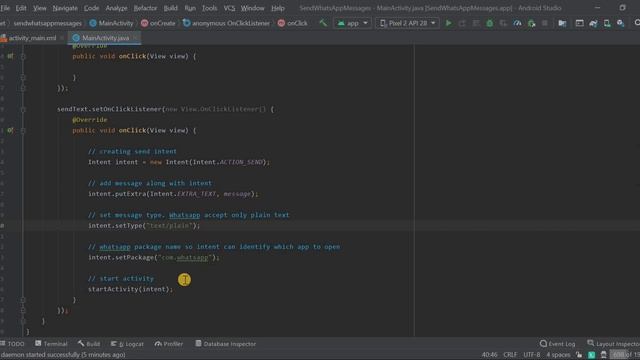This screenshot has width=640, height=360.
Task: Open the Build tool window
Action: click(89, 344)
